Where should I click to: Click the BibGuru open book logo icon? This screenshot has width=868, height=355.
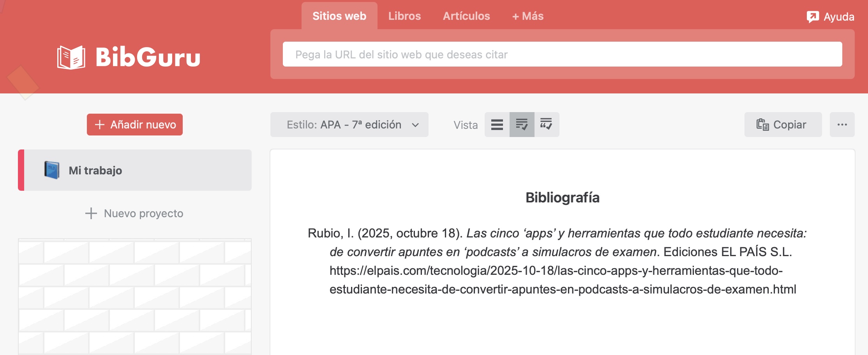tap(71, 57)
